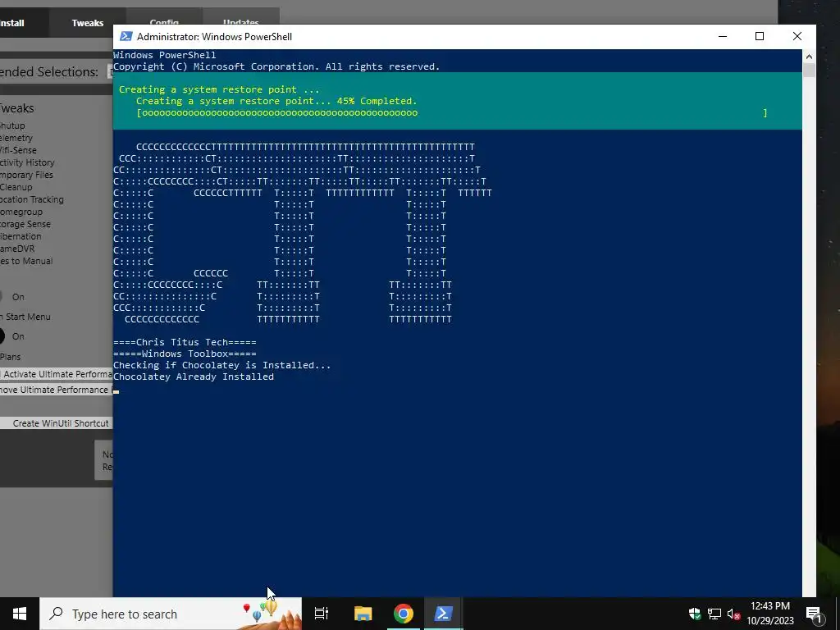Click the PowerShell scrollbar up arrow

pyautogui.click(x=809, y=57)
